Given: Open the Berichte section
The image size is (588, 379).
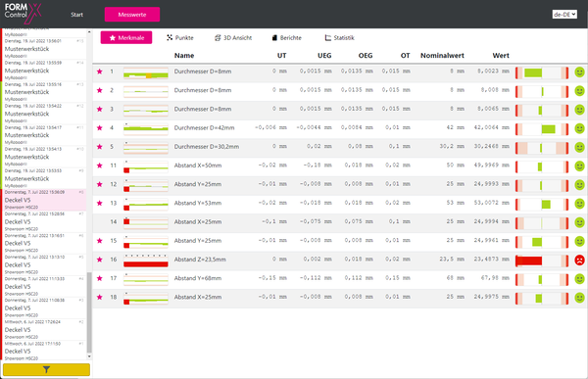Looking at the screenshot, I should 287,38.
